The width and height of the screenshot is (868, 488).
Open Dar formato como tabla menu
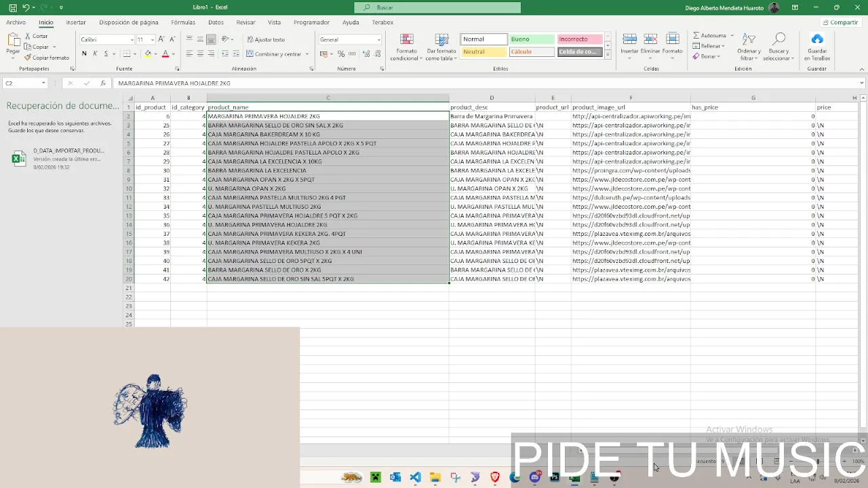point(441,47)
